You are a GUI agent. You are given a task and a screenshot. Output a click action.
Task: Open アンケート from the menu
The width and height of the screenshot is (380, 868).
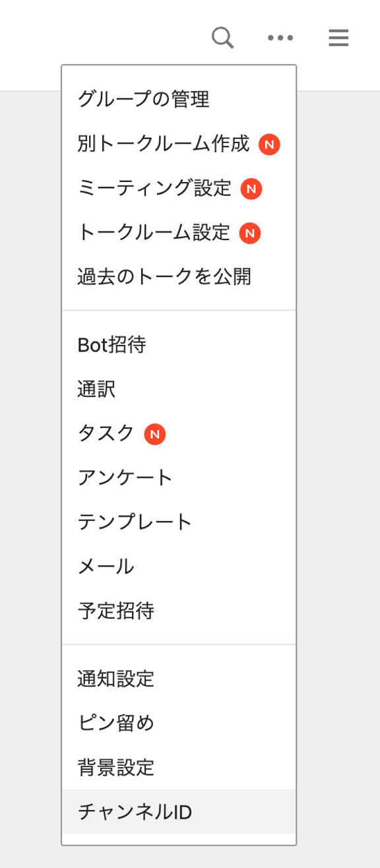pos(179,478)
